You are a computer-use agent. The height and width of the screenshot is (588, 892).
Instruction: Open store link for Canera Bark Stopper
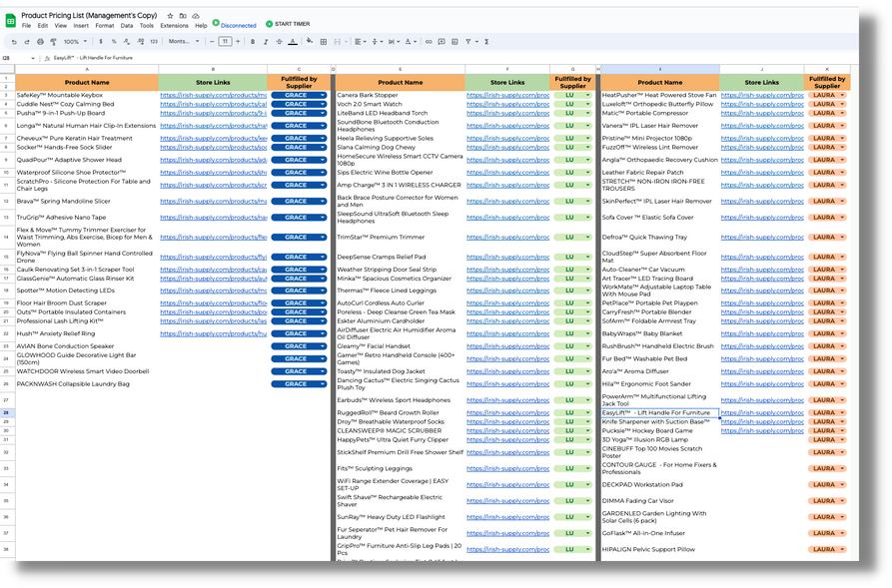tap(507, 95)
